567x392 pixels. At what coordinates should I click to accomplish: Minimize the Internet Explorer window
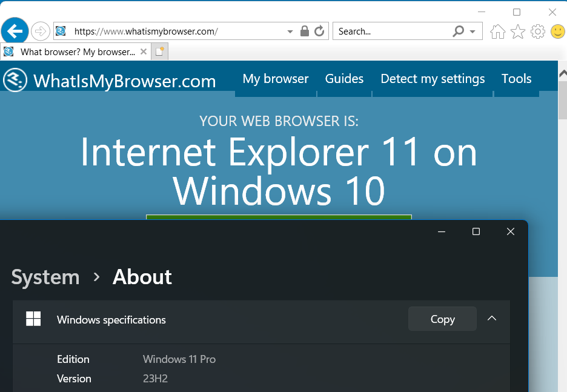(x=482, y=12)
